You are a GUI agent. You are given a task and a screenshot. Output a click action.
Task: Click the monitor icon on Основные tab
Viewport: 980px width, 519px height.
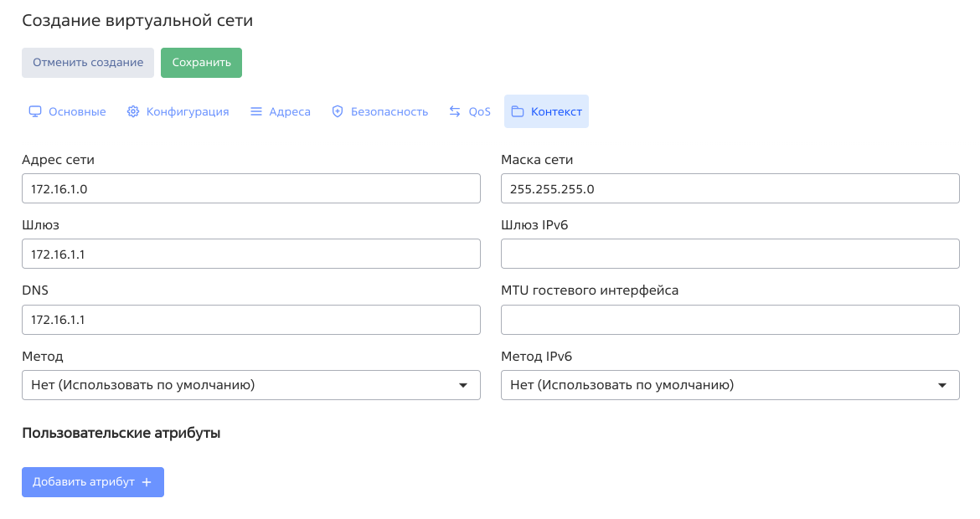(x=35, y=111)
